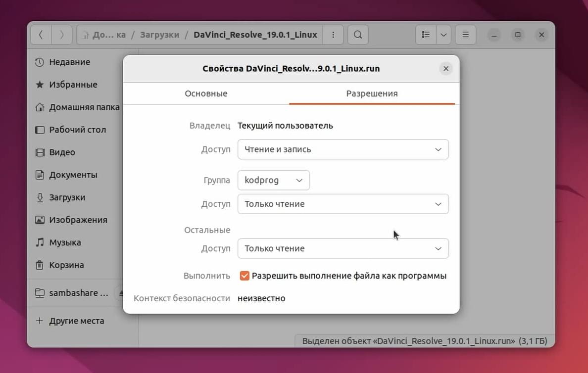The width and height of the screenshot is (588, 373).
Task: Open the hamburger main menu
Action: pos(465,35)
